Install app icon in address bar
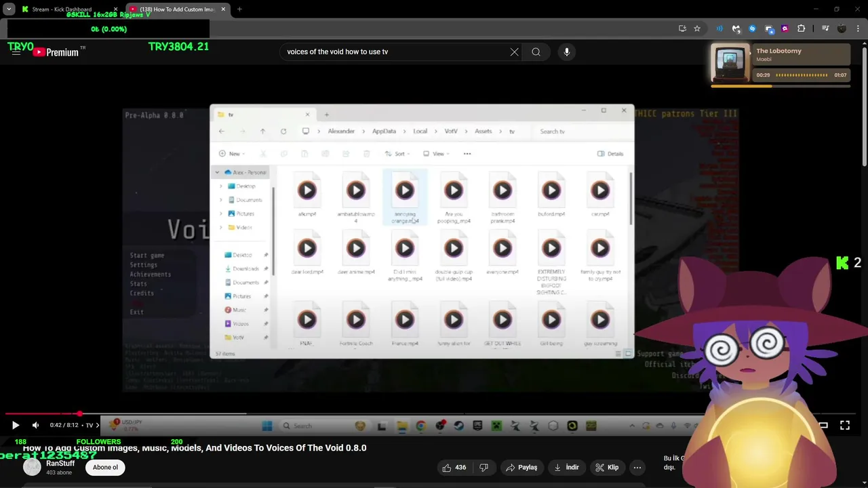Image resolution: width=868 pixels, height=488 pixels. [682, 28]
